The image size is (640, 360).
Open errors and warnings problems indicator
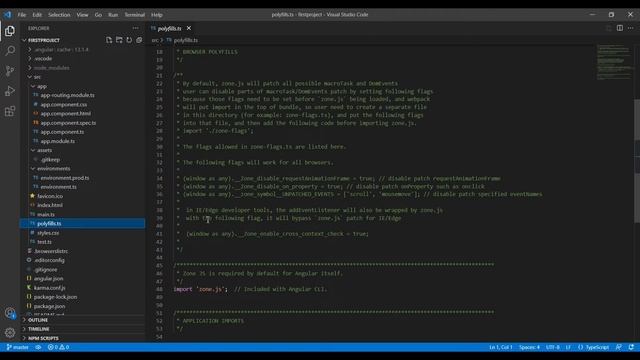[x=58, y=347]
